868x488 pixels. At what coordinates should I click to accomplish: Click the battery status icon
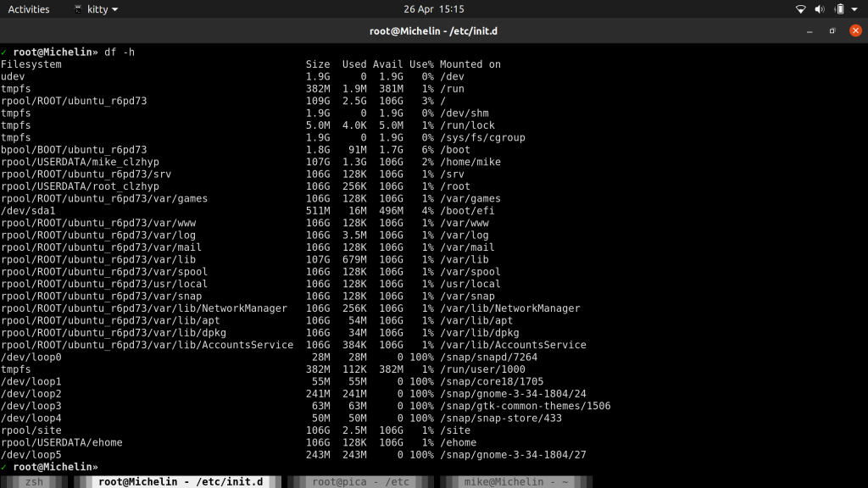click(840, 9)
